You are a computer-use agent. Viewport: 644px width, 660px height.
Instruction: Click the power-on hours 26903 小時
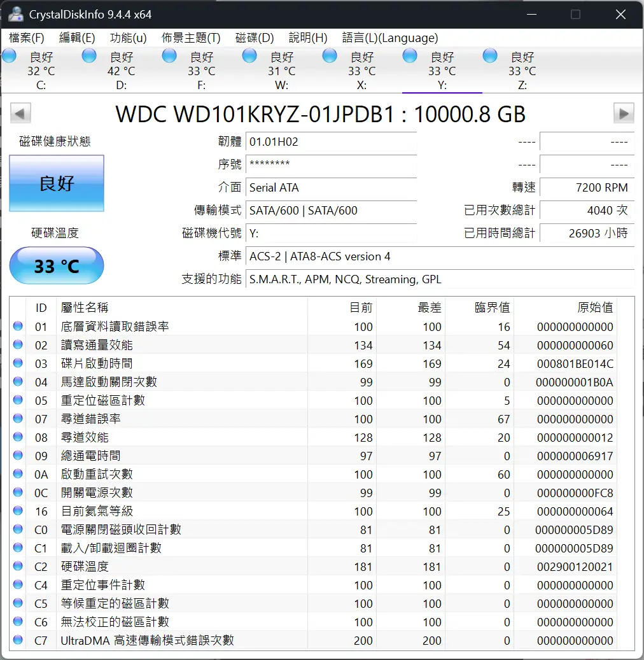pyautogui.click(x=587, y=233)
